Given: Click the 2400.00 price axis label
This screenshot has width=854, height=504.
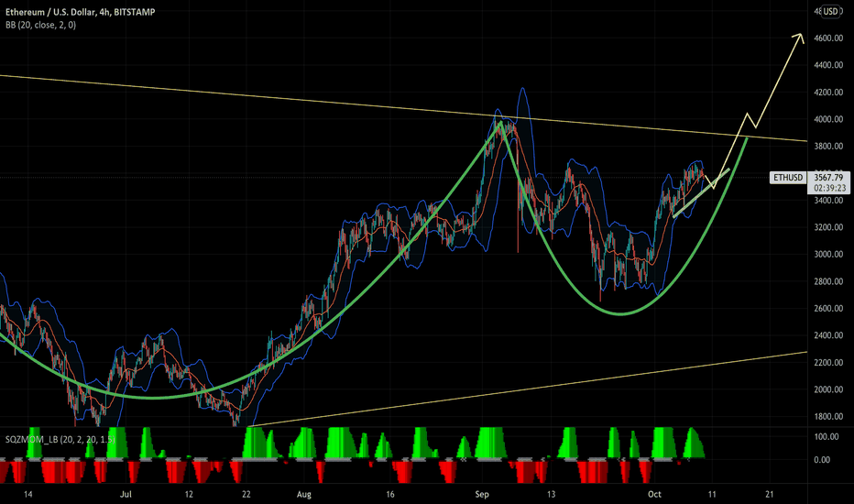Looking at the screenshot, I should point(828,335).
